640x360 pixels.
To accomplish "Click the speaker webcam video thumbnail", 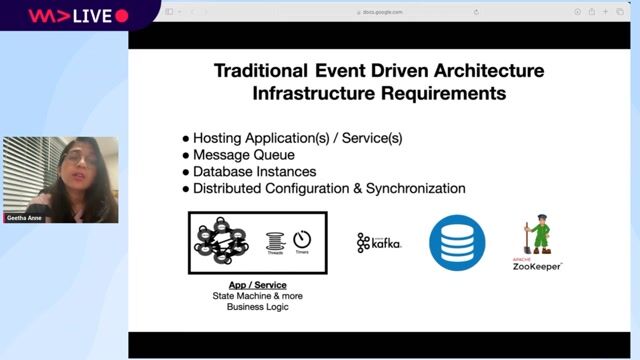I will coord(61,180).
